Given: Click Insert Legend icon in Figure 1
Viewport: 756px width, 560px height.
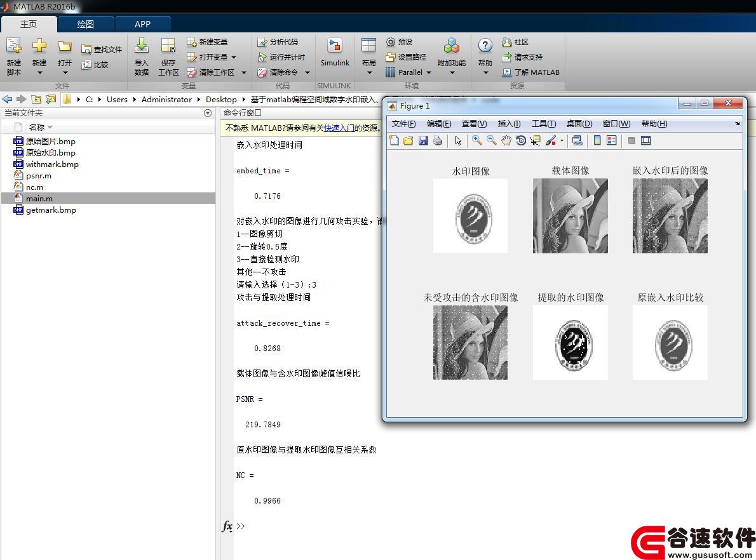Looking at the screenshot, I should [x=611, y=140].
